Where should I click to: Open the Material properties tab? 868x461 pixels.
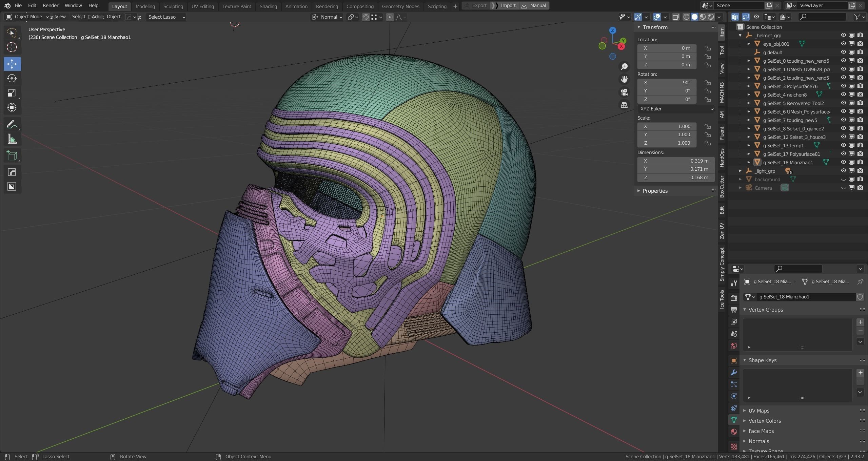[x=734, y=432]
